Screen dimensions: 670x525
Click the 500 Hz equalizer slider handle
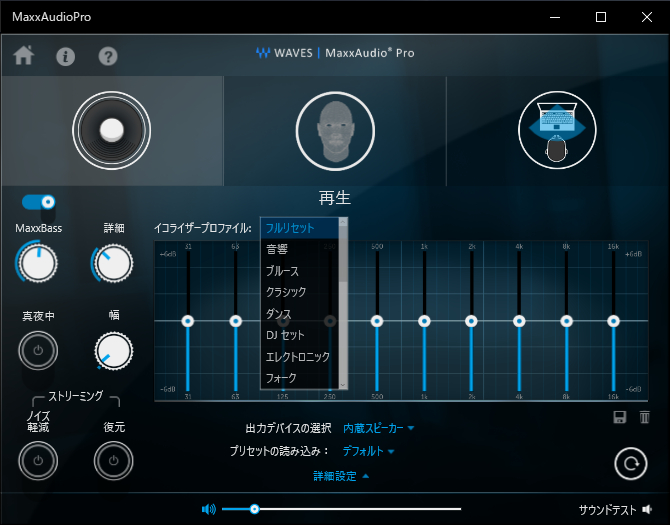click(377, 321)
